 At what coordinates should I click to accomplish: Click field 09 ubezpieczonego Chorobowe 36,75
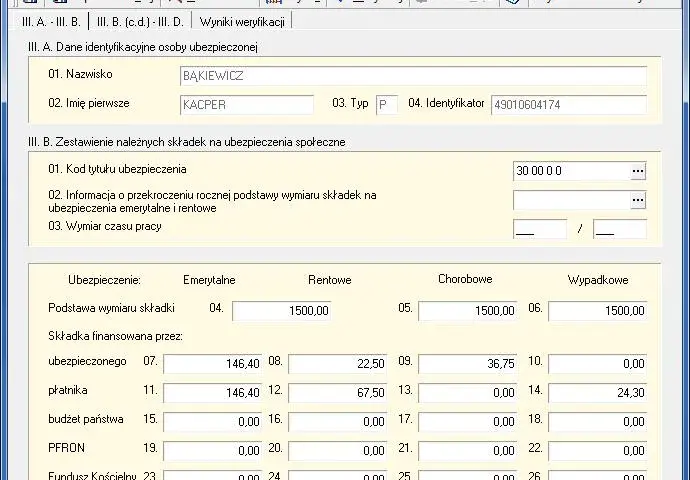[467, 364]
